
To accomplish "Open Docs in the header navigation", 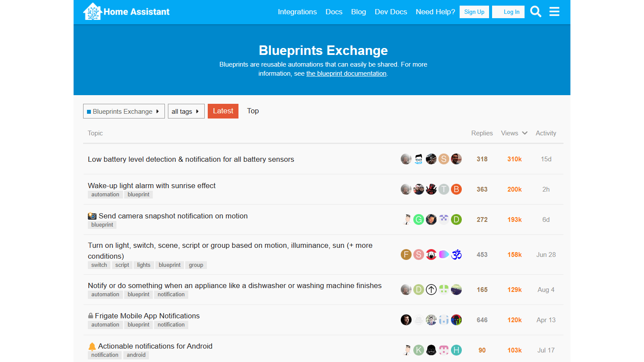I will click(x=334, y=12).
